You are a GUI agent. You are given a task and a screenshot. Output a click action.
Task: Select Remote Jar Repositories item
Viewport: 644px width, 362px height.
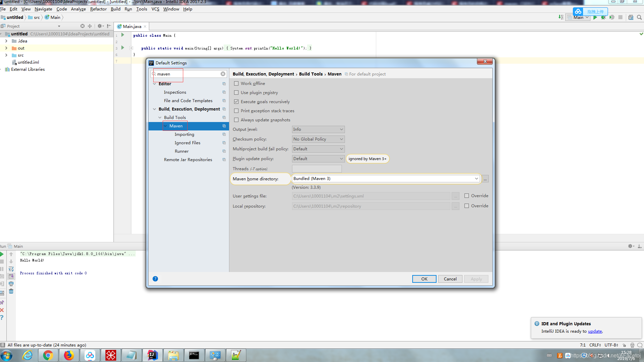[x=188, y=160]
